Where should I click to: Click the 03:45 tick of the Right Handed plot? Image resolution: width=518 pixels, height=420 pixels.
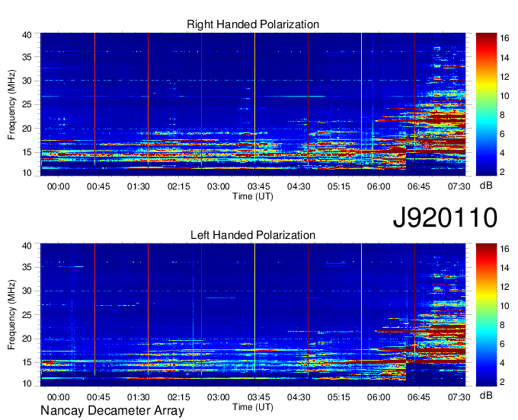click(259, 186)
